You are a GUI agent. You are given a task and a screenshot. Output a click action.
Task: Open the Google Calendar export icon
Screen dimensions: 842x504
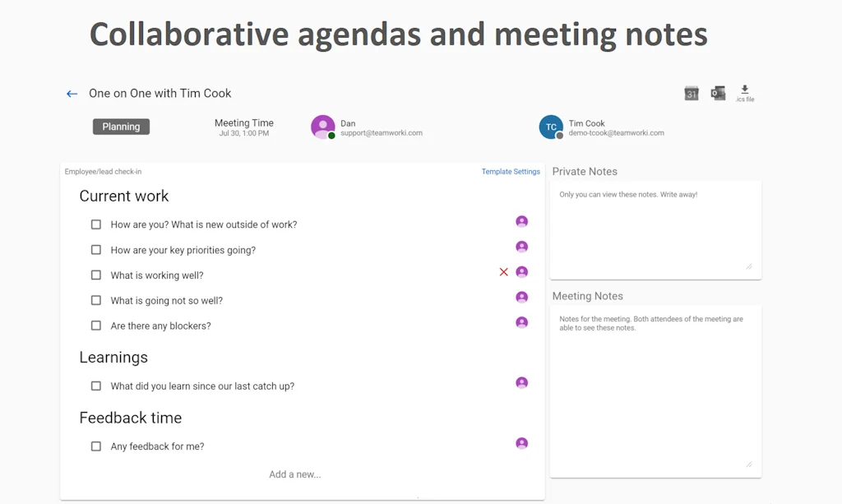point(692,92)
